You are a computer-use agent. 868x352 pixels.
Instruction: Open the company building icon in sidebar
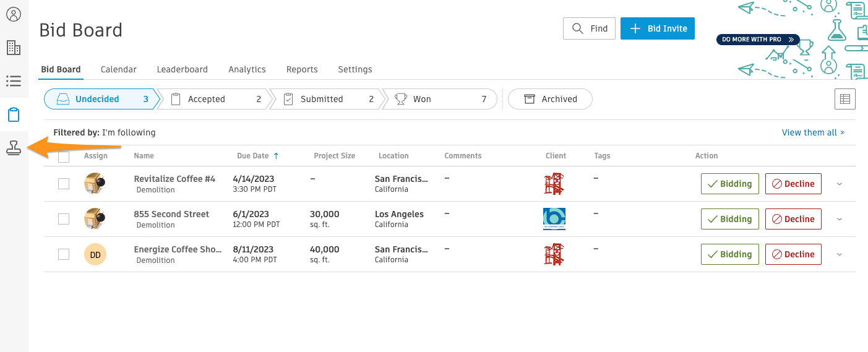13,48
